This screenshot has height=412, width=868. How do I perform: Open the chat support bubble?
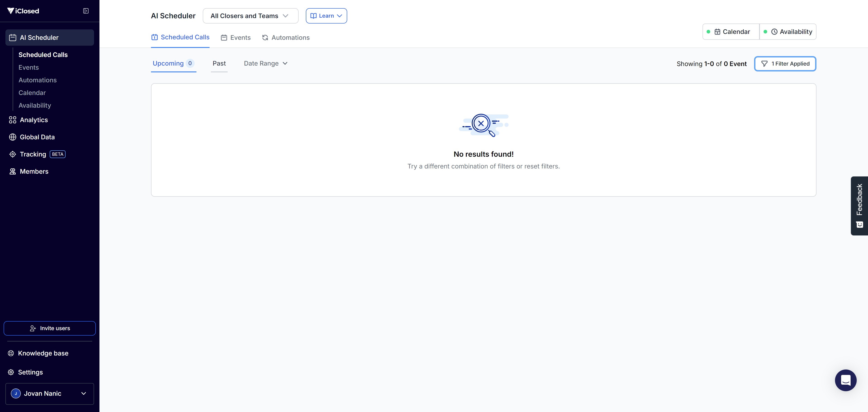(x=845, y=380)
